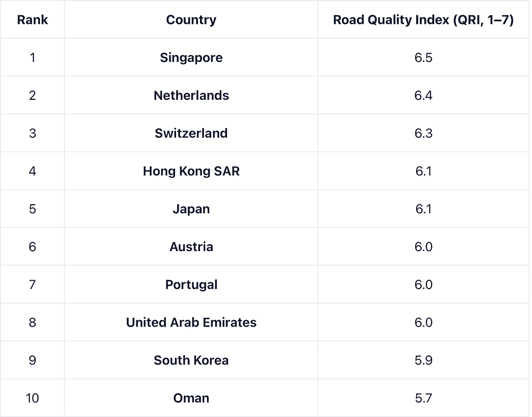Click the Country column header

[x=191, y=20]
